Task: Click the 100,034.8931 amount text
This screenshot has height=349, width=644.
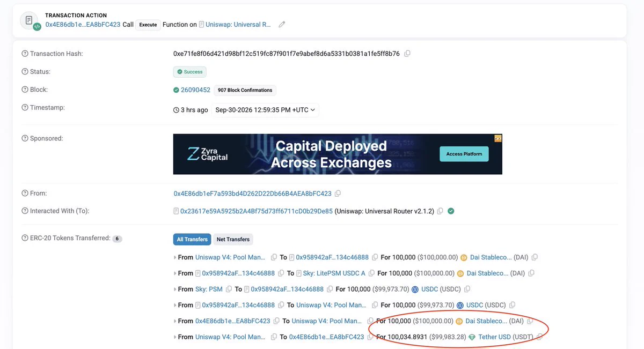Action: click(407, 337)
